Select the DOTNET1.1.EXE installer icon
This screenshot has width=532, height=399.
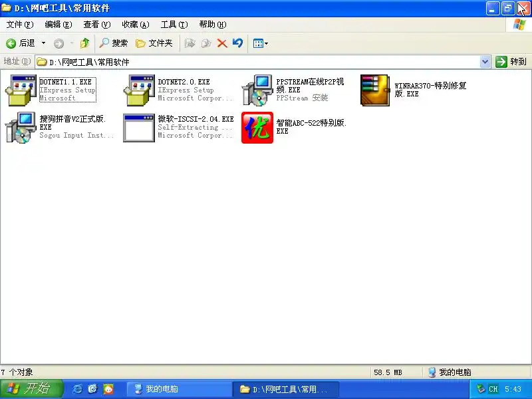[x=21, y=90]
